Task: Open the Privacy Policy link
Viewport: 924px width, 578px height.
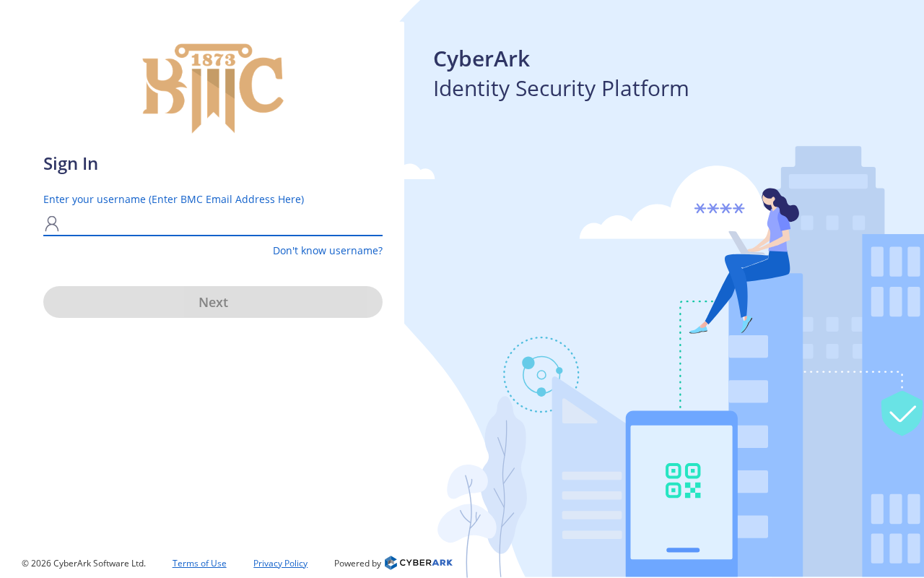Action: [x=280, y=564]
